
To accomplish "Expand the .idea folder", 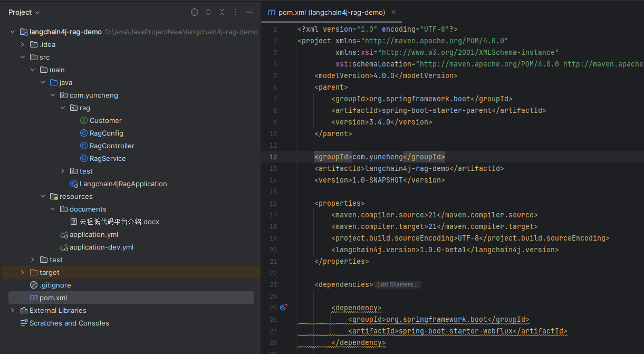I will pyautogui.click(x=23, y=44).
